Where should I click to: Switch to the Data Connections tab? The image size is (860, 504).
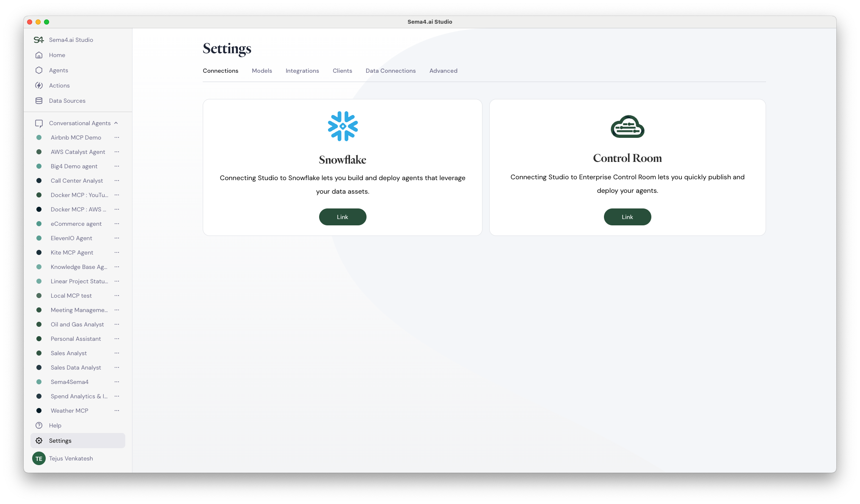[x=391, y=71]
